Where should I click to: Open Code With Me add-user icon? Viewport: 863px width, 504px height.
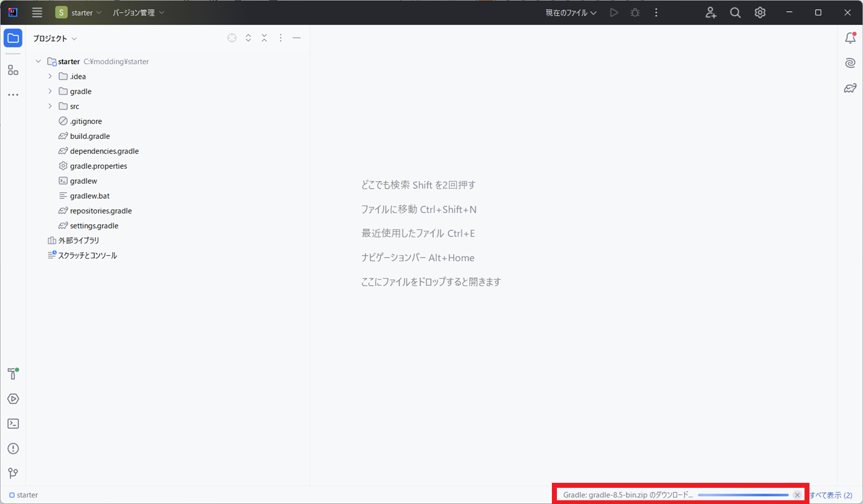coord(711,12)
